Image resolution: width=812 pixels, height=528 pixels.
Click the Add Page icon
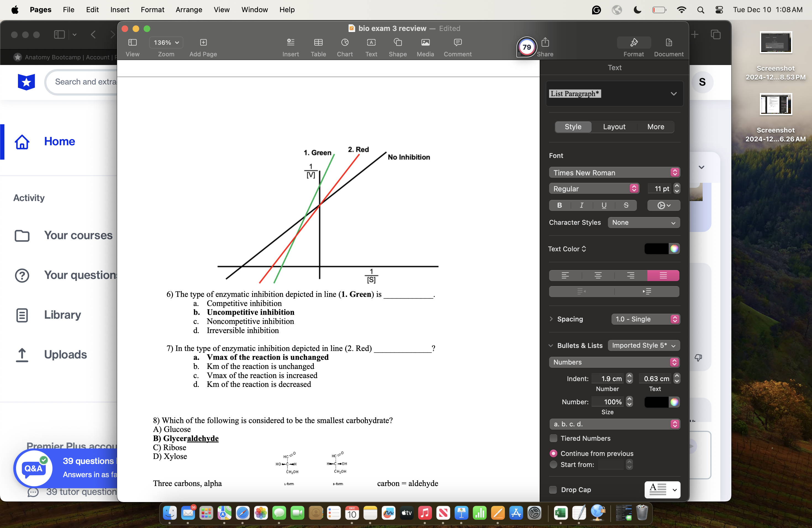coord(203,43)
